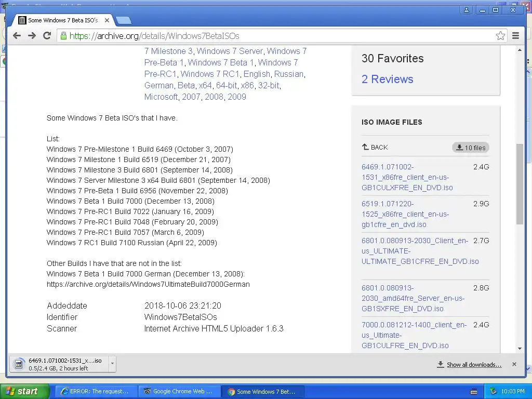The height and width of the screenshot is (399, 532).
Task: Open the Windows 7 RC1 tag link
Action: [x=210, y=74]
